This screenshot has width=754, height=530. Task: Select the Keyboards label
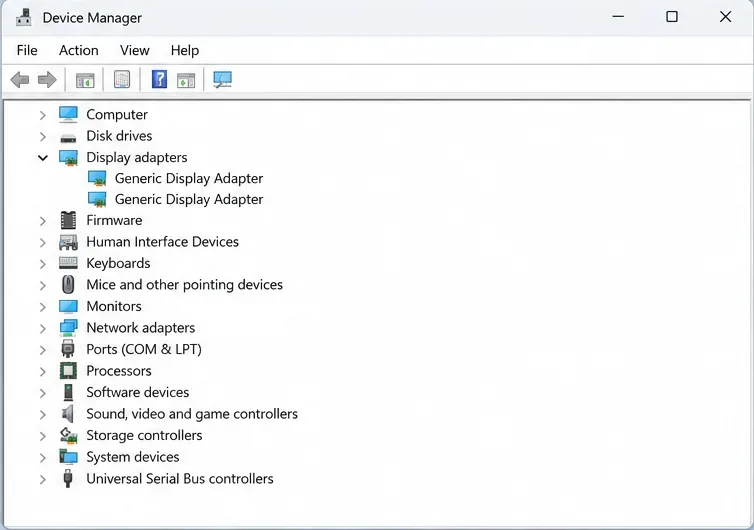point(118,263)
